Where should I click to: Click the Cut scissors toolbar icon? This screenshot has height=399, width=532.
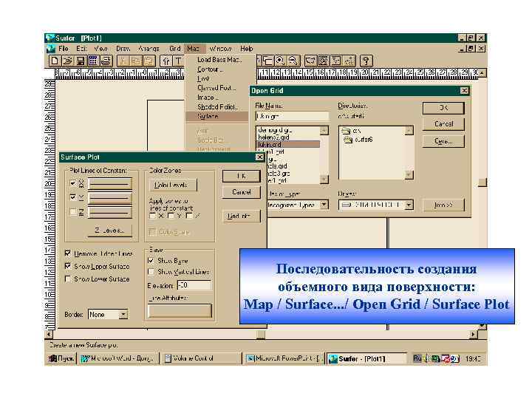(x=123, y=61)
